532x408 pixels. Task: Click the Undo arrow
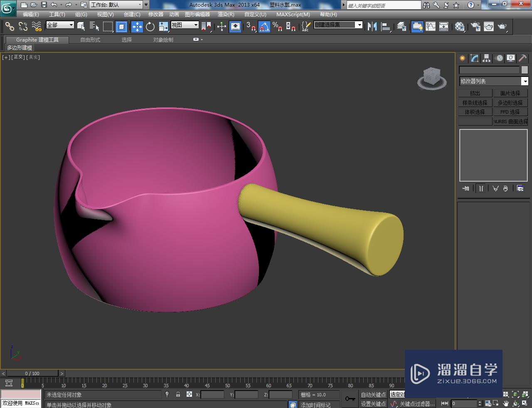click(x=54, y=5)
